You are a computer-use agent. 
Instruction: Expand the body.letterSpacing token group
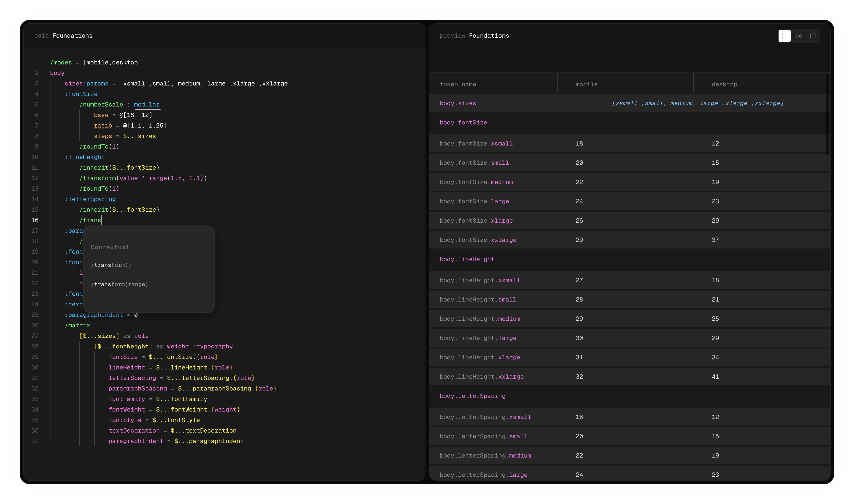pos(472,396)
